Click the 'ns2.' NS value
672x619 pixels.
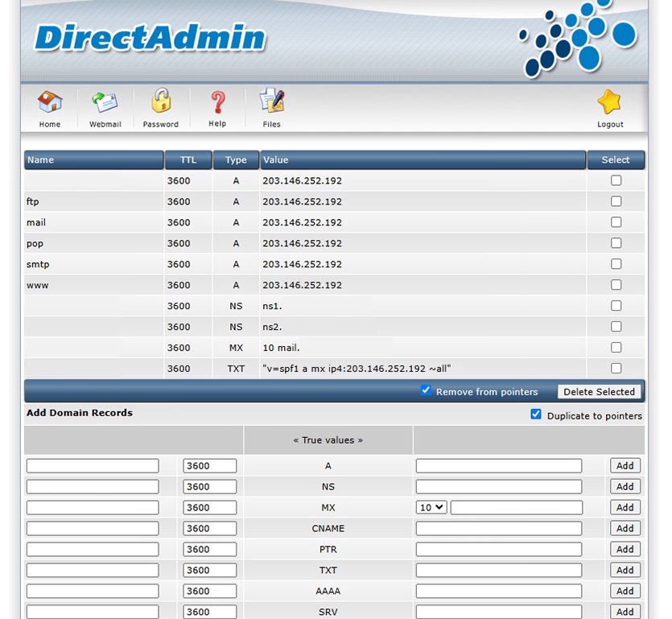tap(272, 327)
